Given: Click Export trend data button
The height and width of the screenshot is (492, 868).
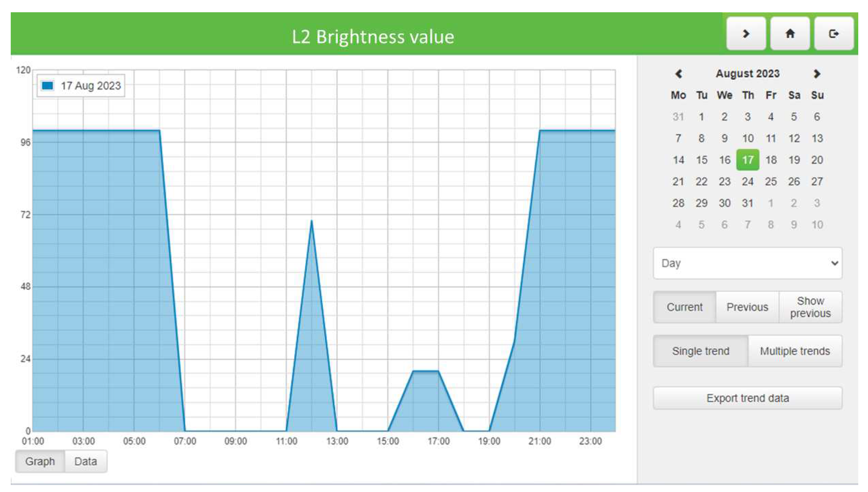Looking at the screenshot, I should pyautogui.click(x=747, y=398).
